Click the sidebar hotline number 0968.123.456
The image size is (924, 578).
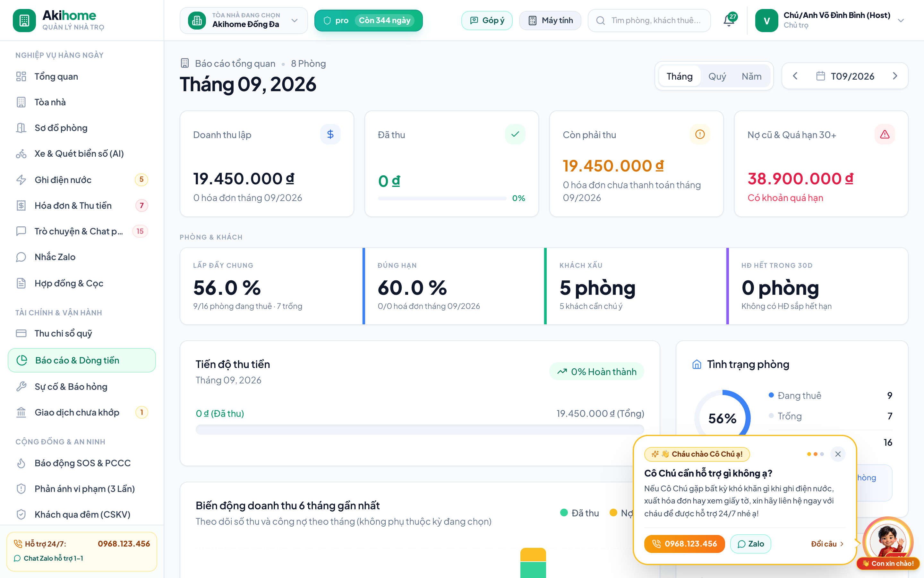(124, 544)
